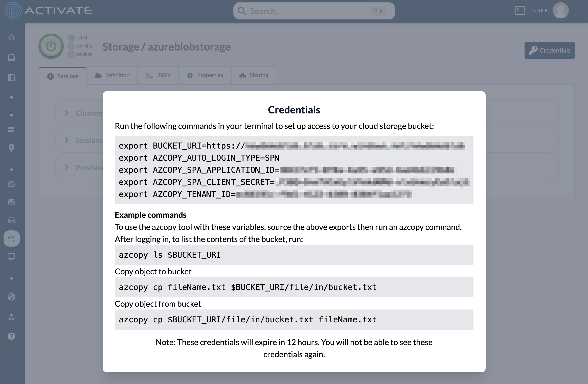Viewport: 588px width, 384px height.
Task: Toggle the storage power button
Action: (51, 46)
